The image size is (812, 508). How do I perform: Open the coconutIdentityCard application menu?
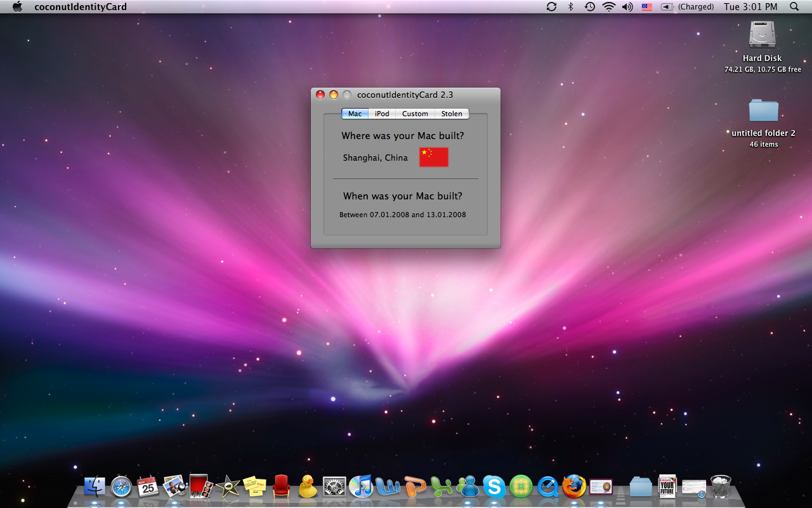pos(81,7)
